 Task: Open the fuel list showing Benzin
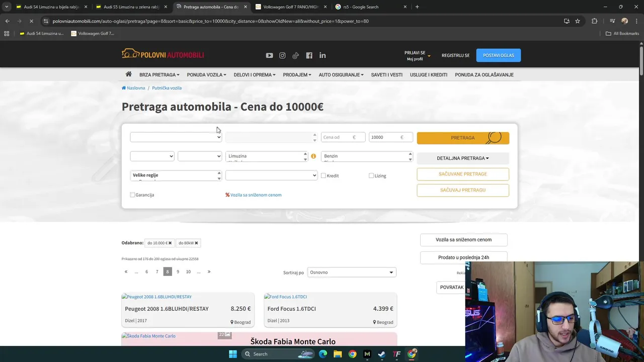coord(367,156)
